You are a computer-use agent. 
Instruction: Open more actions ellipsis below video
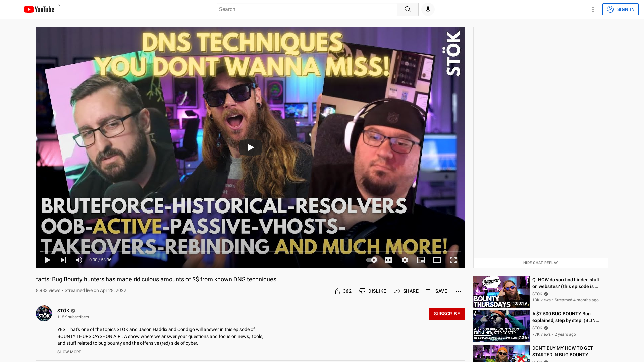[x=459, y=291]
